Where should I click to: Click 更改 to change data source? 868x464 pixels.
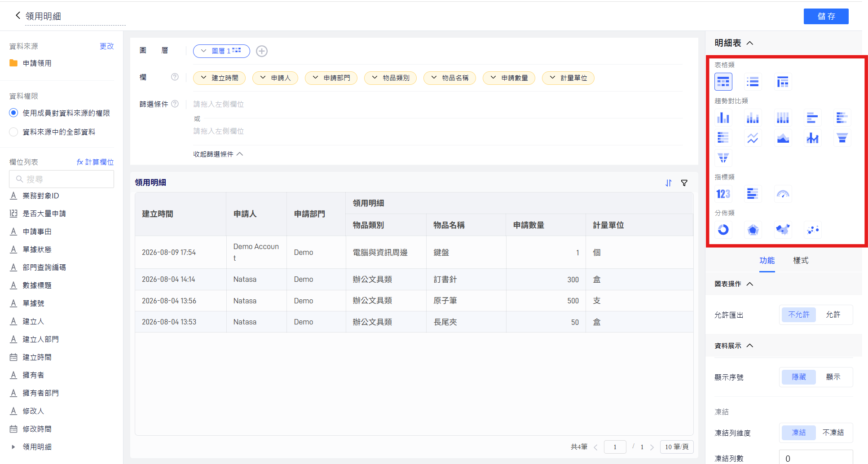107,46
